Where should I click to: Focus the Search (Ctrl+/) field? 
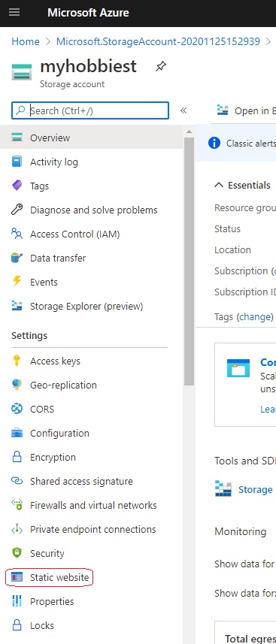pos(90,110)
